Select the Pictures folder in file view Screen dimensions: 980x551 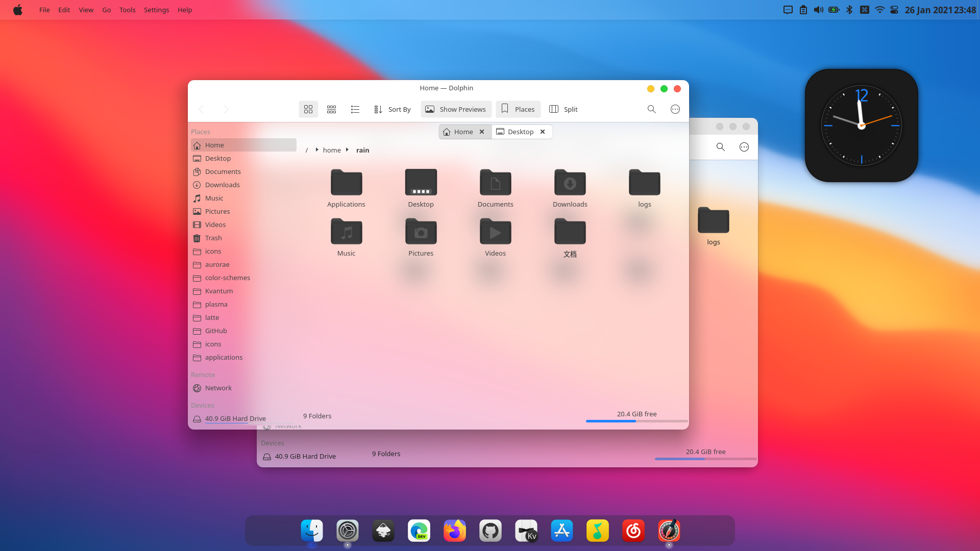(x=421, y=237)
